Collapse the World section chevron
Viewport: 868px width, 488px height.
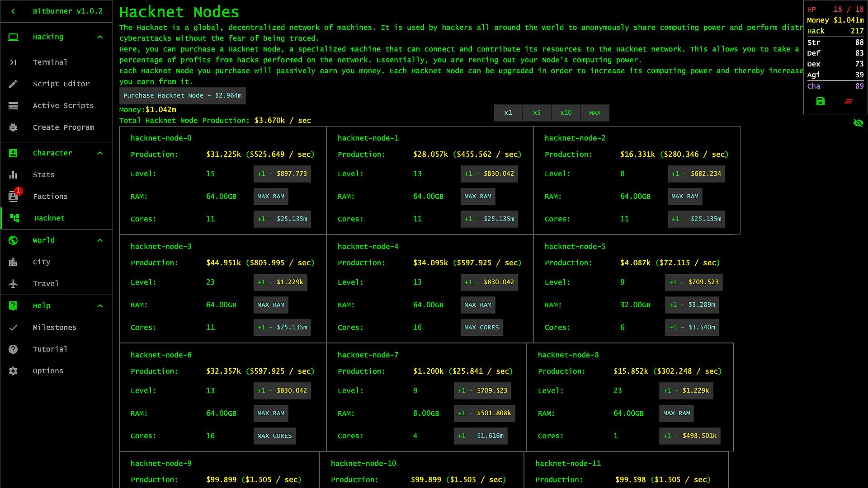click(100, 240)
